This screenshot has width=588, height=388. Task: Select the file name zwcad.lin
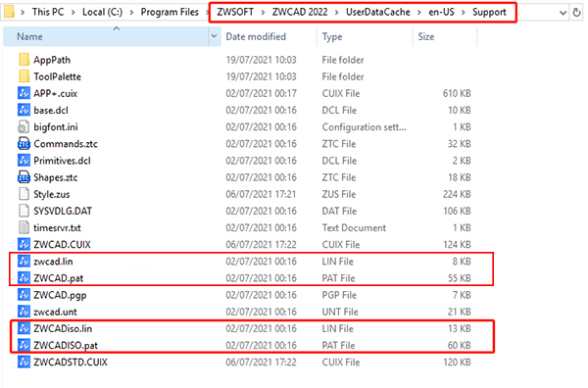(53, 262)
